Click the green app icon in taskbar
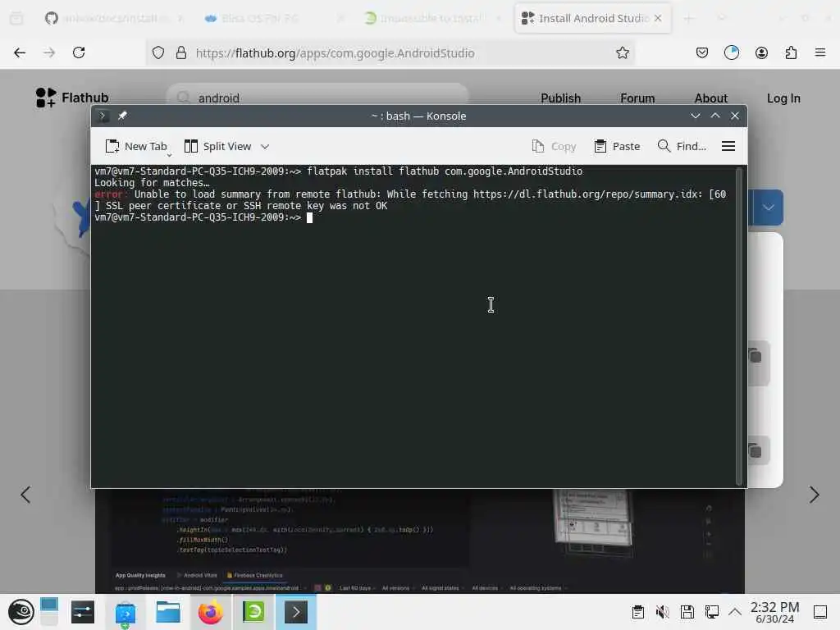 point(253,612)
